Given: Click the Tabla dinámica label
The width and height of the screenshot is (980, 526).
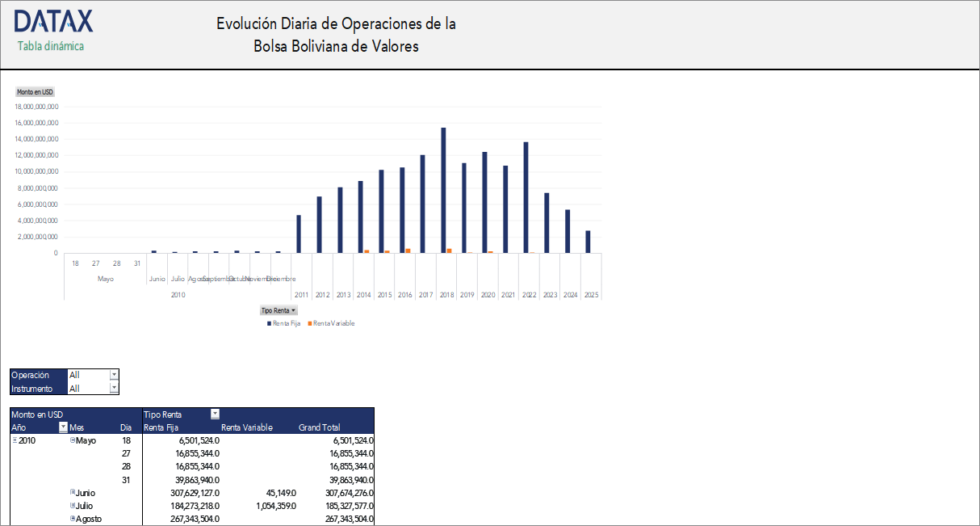Looking at the screenshot, I should (x=51, y=46).
